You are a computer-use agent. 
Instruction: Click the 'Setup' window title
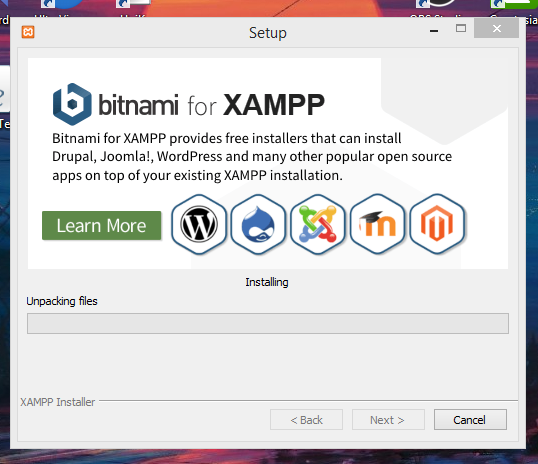tap(268, 33)
